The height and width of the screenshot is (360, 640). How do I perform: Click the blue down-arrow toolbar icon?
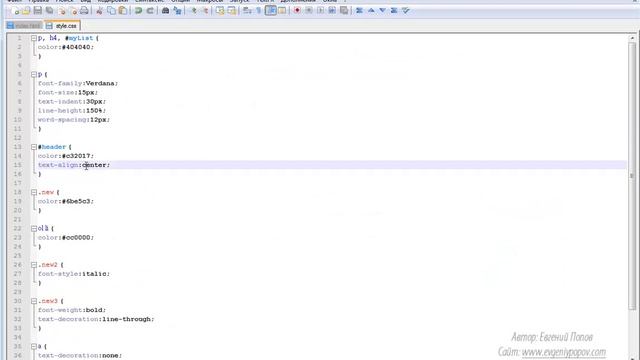382,11
